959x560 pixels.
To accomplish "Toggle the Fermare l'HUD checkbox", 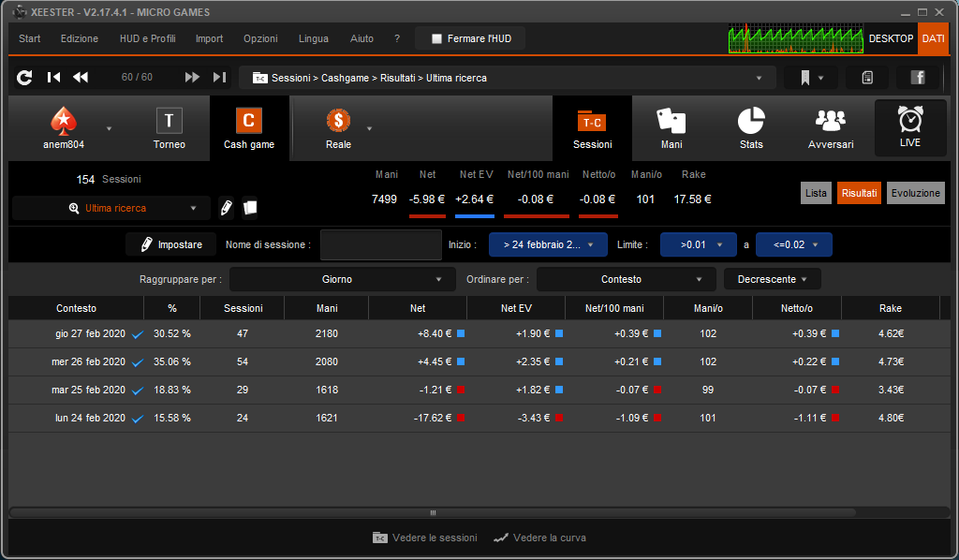I will tap(436, 38).
